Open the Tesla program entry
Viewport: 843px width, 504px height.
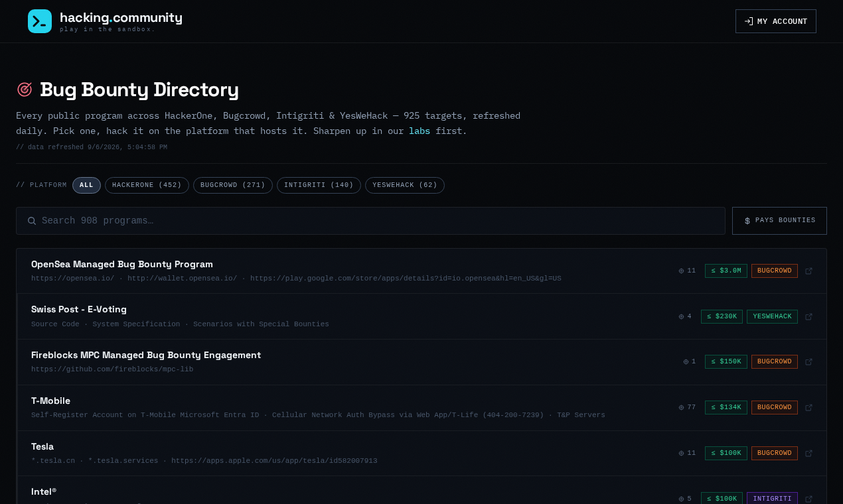(x=421, y=453)
